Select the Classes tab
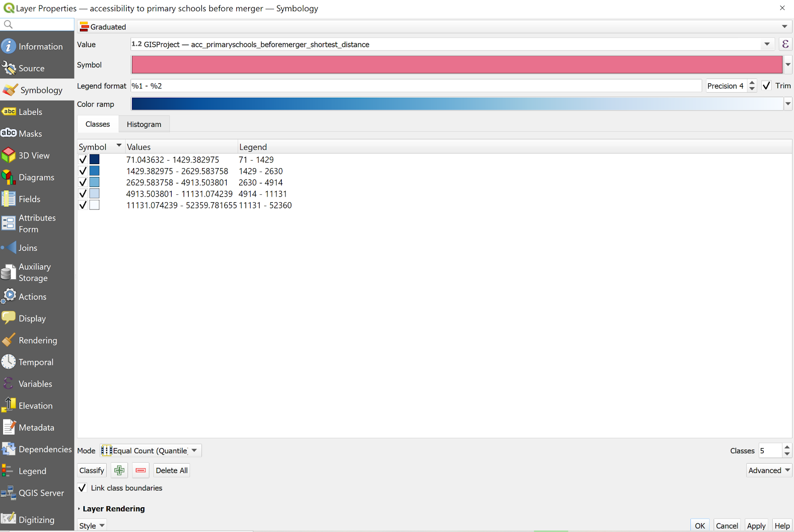 (98, 124)
